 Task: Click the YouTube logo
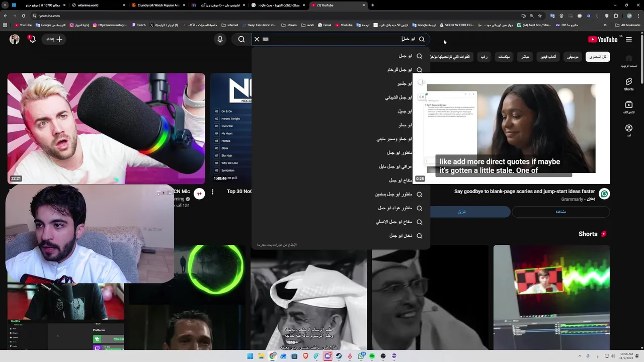click(603, 40)
